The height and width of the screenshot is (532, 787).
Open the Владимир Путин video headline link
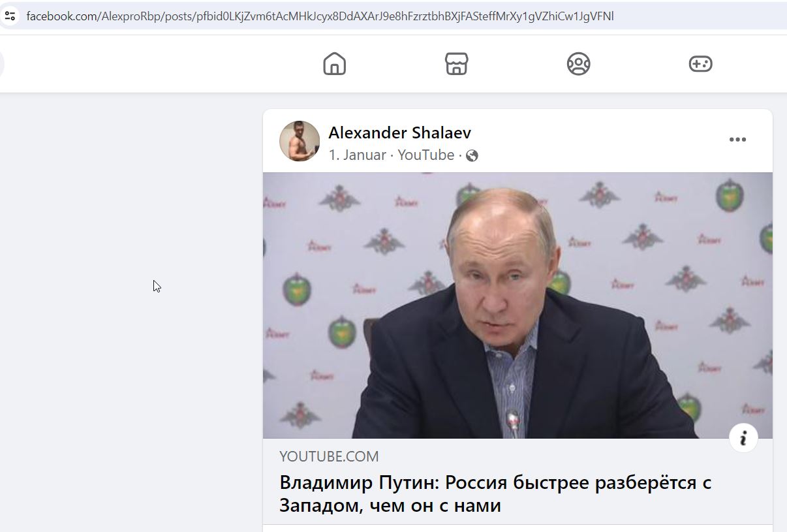(x=495, y=493)
